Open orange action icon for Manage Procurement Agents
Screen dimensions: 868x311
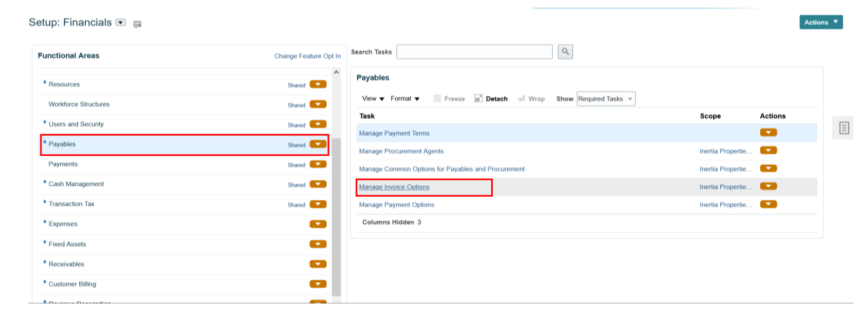768,151
